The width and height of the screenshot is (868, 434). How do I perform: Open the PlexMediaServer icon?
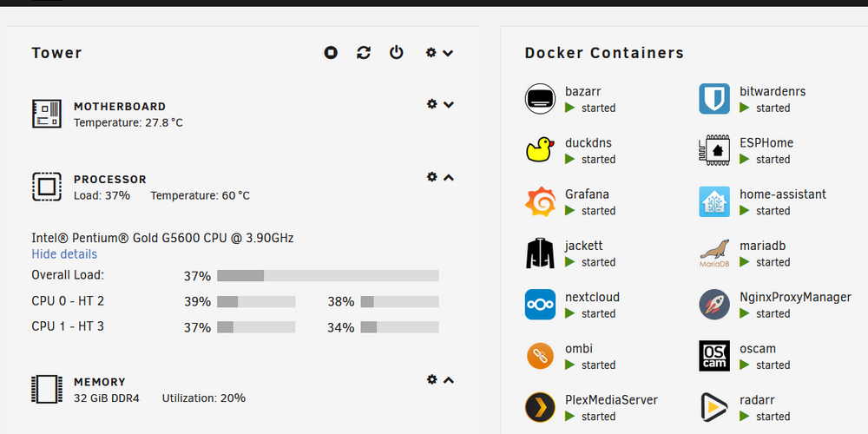click(540, 407)
